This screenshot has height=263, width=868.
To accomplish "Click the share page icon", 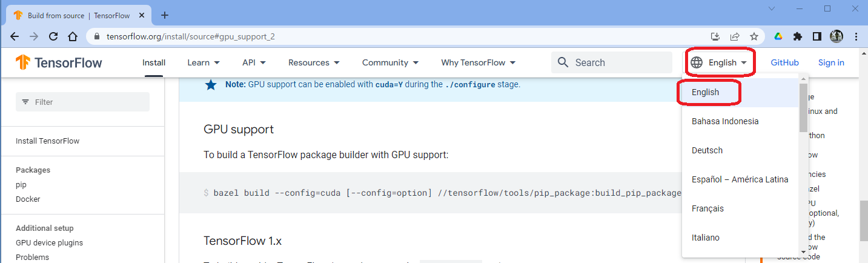I will click(x=735, y=36).
